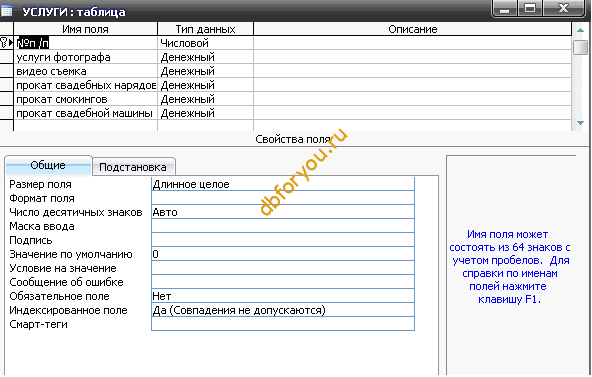
Task: Click the Условие на значение property field
Action: [283, 268]
